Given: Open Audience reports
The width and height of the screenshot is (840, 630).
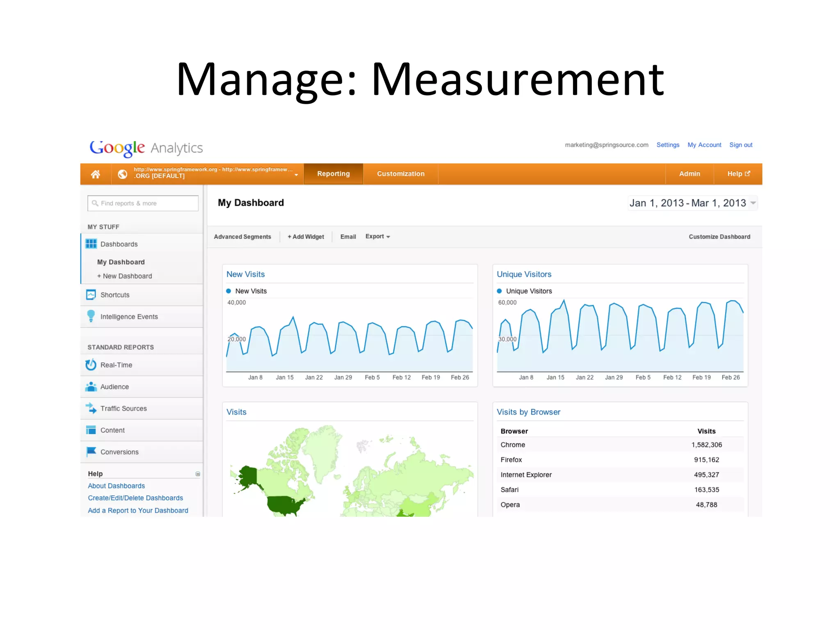Looking at the screenshot, I should point(142,387).
